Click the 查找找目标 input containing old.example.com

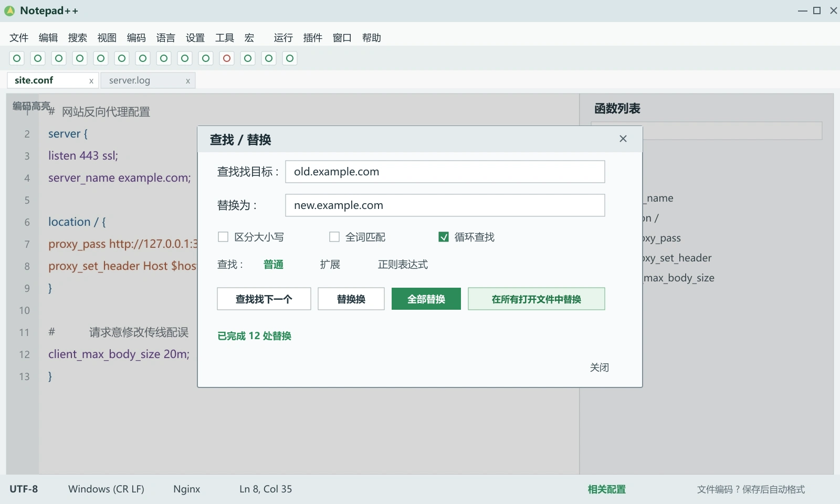445,172
